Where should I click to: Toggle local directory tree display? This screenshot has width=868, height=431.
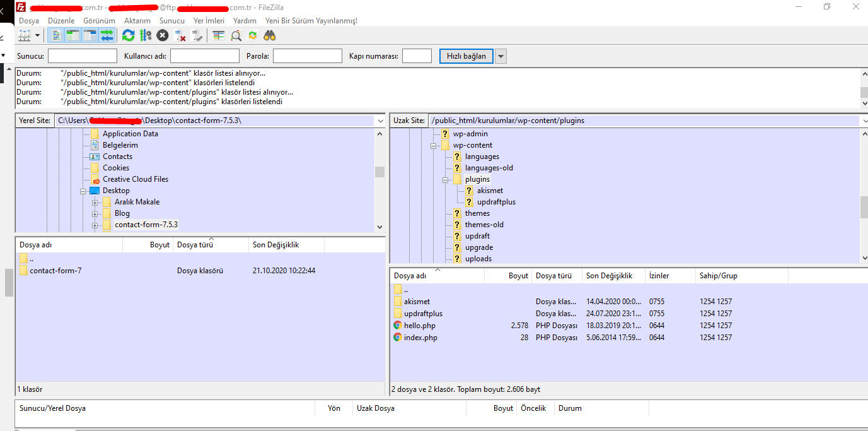click(x=73, y=35)
